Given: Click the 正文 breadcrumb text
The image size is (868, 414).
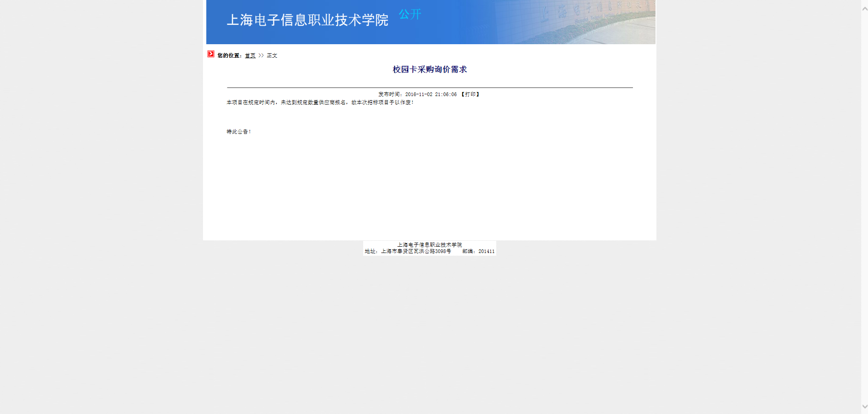Looking at the screenshot, I should (272, 55).
